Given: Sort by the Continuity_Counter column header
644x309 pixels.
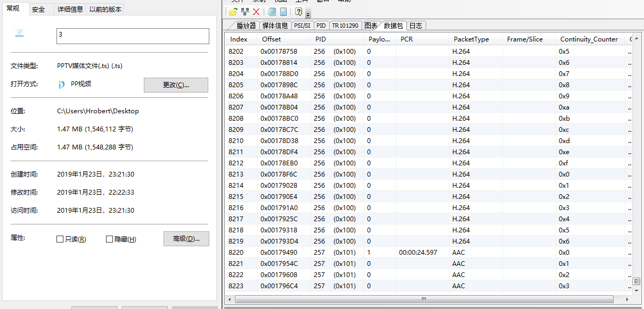Looking at the screenshot, I should (590, 39).
